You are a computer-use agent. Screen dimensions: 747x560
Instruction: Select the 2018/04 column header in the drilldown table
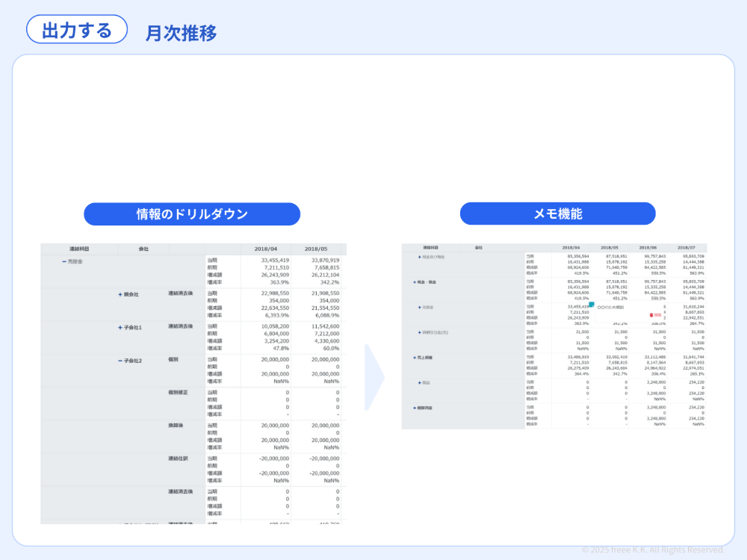[x=267, y=247]
